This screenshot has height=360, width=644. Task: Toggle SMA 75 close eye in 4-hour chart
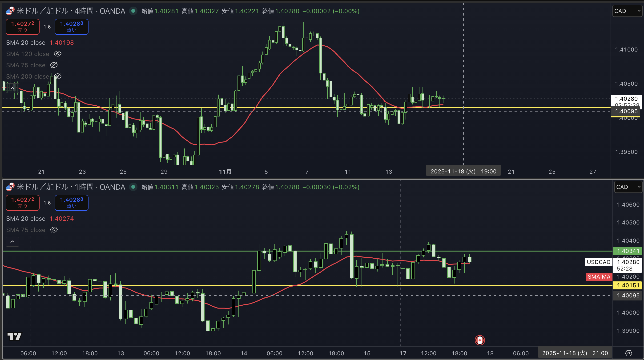click(x=54, y=65)
